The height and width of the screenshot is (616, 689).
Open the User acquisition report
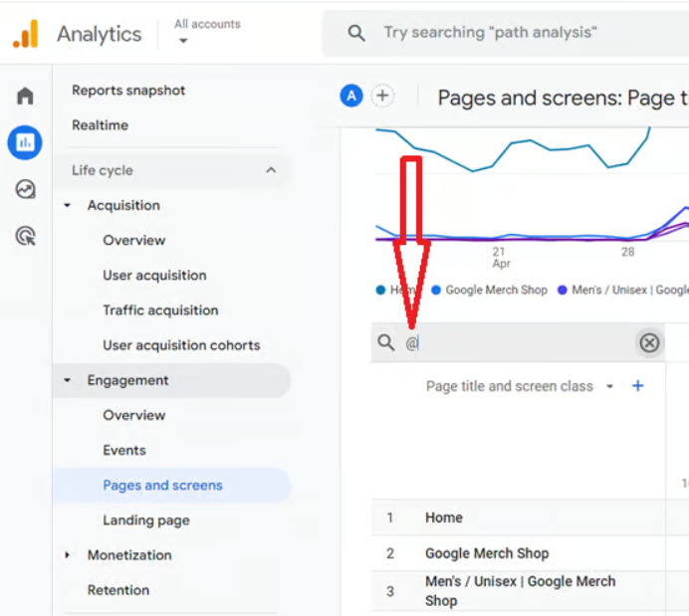pyautogui.click(x=154, y=276)
